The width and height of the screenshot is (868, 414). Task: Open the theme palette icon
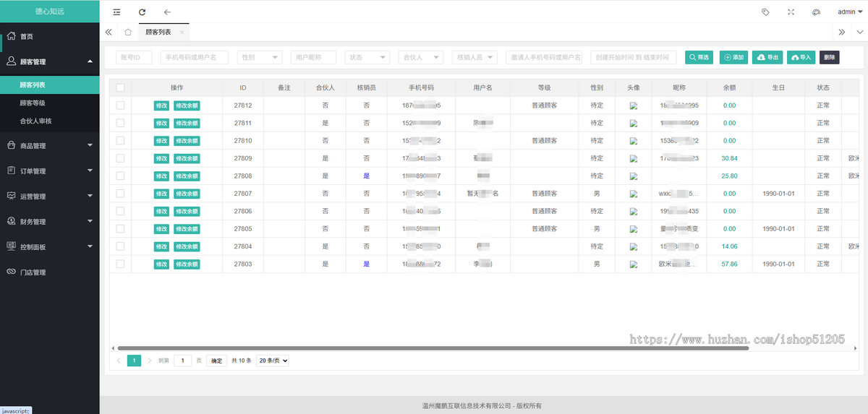[816, 12]
